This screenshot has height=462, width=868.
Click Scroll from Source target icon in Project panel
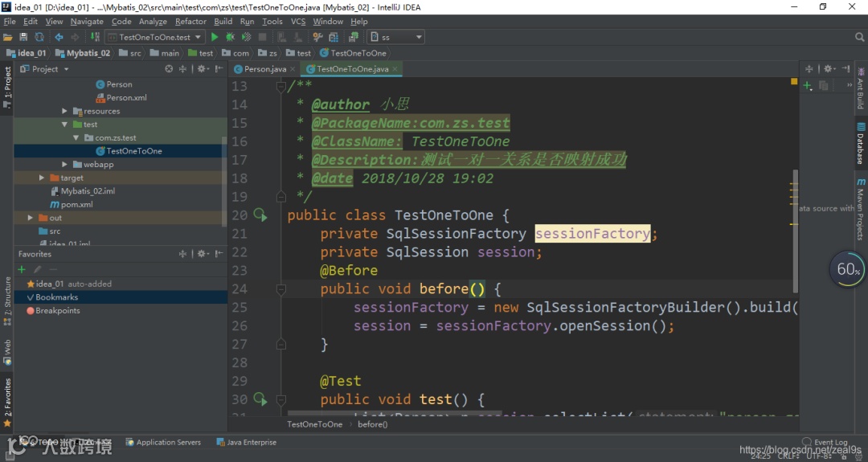169,69
